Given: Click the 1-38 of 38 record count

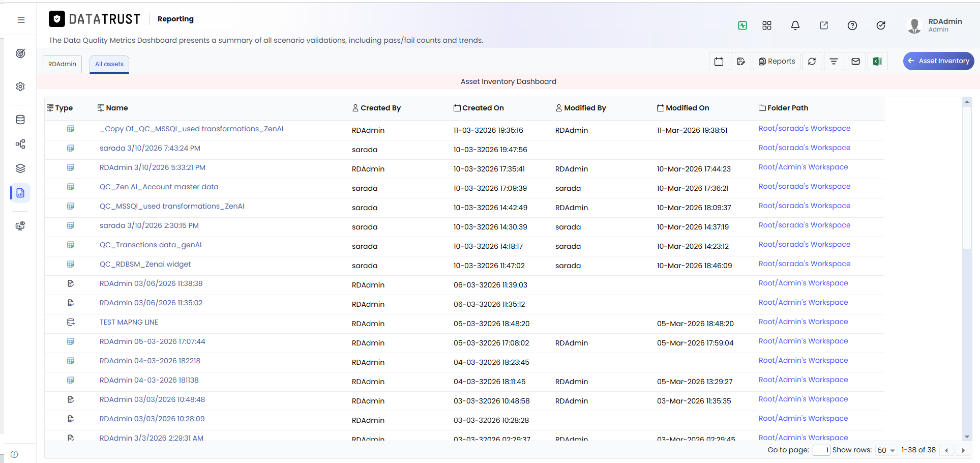Looking at the screenshot, I should pos(918,450).
